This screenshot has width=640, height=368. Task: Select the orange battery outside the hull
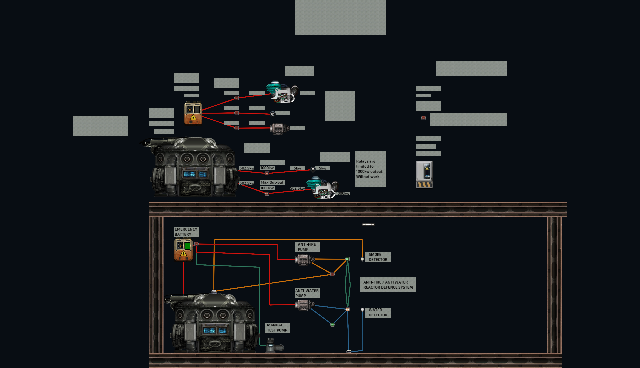tap(193, 113)
